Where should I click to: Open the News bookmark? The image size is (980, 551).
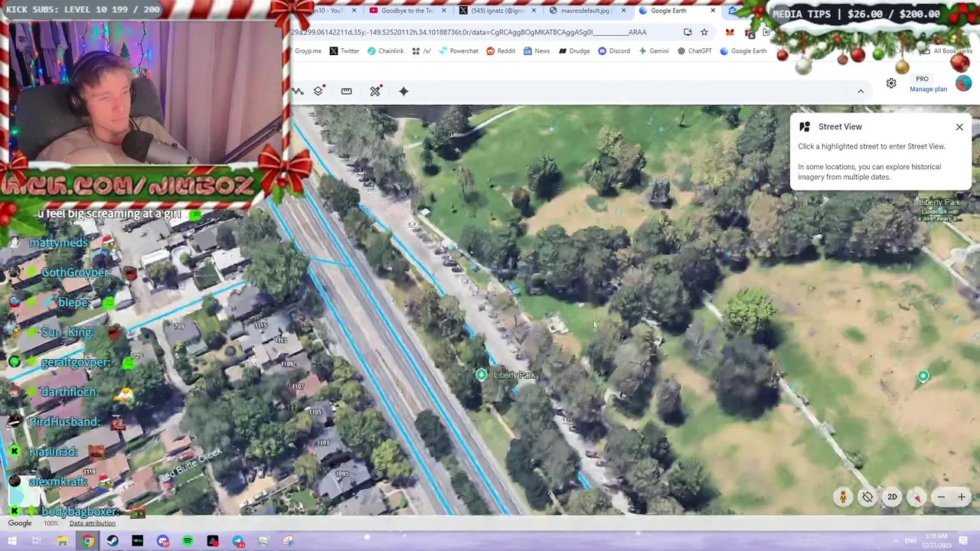(537, 51)
